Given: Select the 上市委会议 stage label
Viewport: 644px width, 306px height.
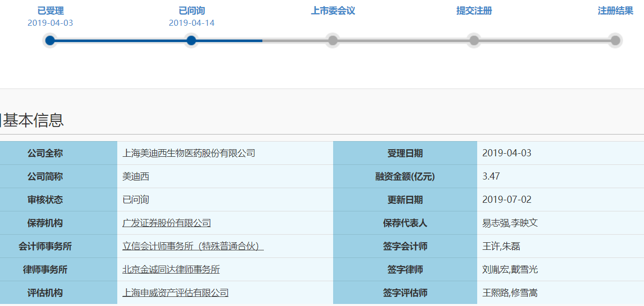Looking at the screenshot, I should [333, 11].
